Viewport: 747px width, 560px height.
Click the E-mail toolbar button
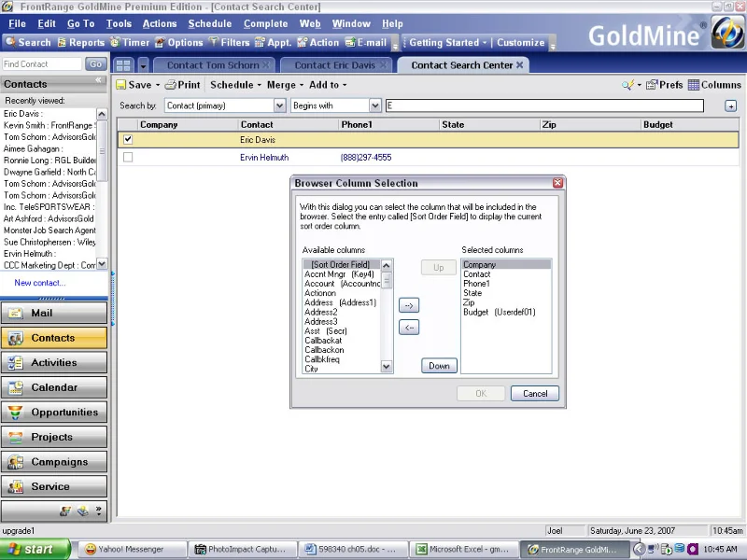click(366, 42)
